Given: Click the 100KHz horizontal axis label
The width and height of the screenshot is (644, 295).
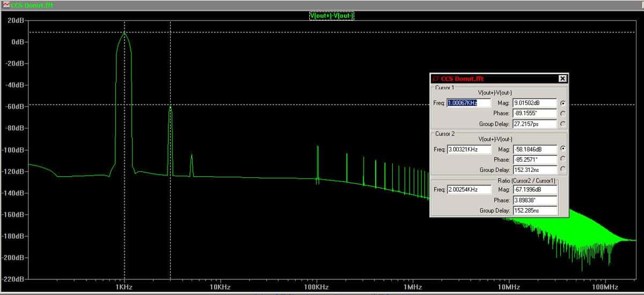Looking at the screenshot, I should pos(317,287).
